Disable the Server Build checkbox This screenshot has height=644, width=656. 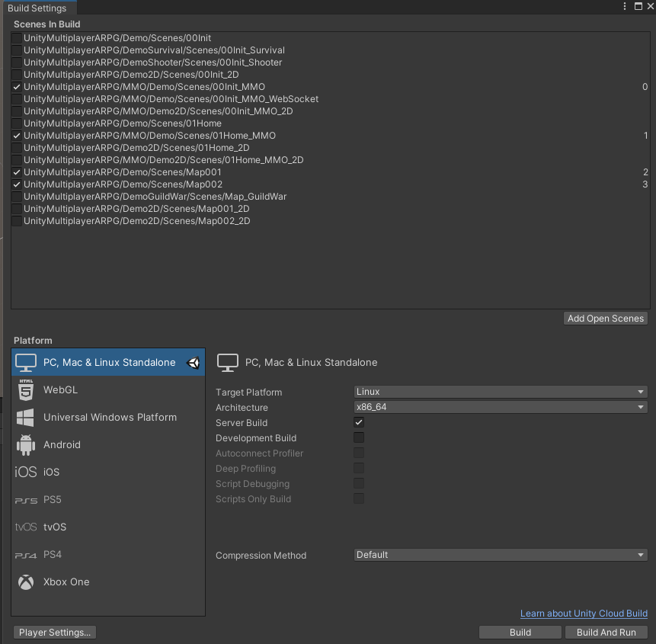click(x=358, y=421)
